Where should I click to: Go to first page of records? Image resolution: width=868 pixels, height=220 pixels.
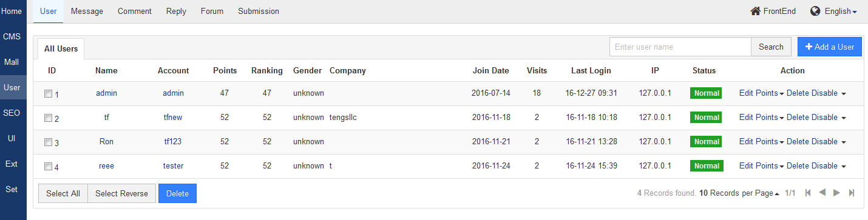[808, 193]
